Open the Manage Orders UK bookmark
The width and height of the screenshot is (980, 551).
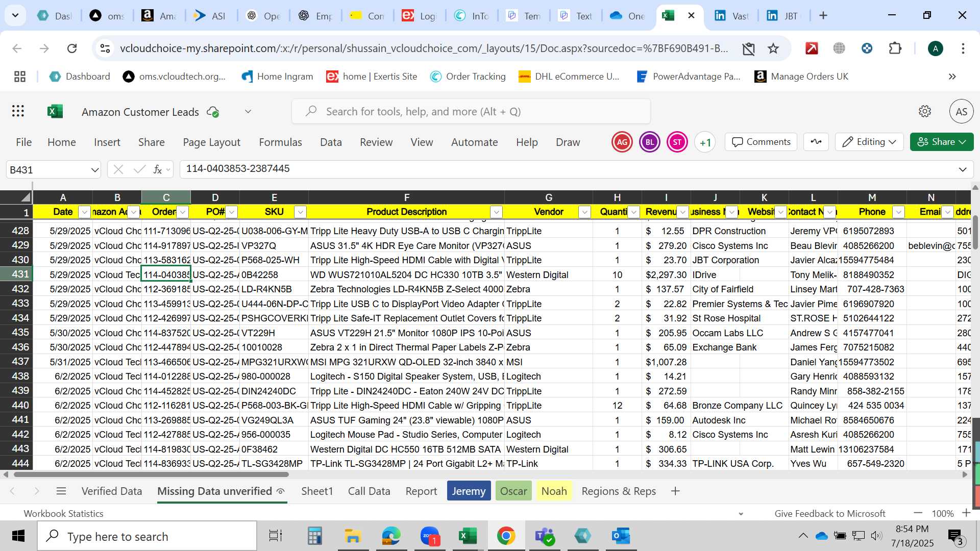point(801,77)
